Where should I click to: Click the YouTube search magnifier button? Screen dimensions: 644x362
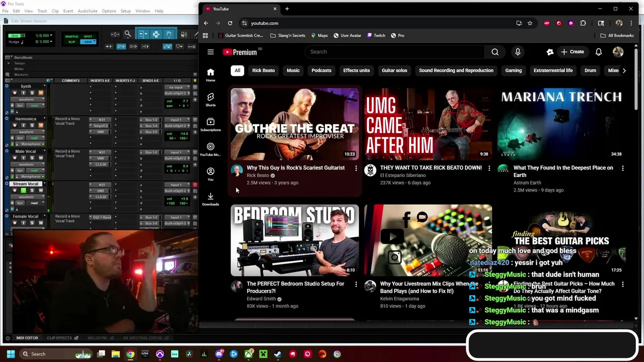(495, 52)
